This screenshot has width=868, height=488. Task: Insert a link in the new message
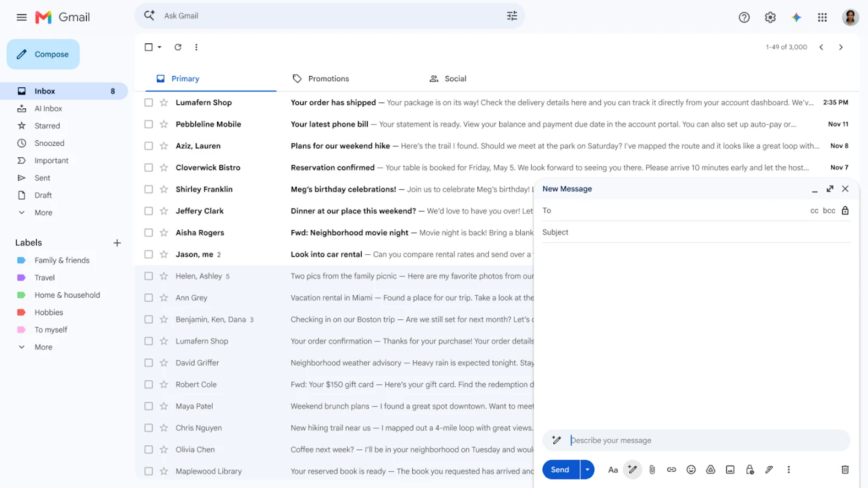(671, 470)
